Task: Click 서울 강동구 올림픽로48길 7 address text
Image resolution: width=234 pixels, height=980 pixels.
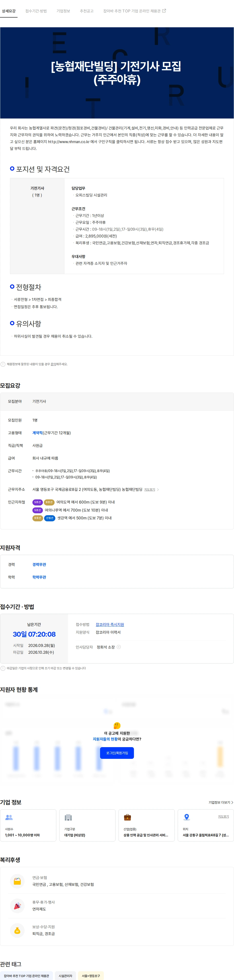Action: (206, 835)
